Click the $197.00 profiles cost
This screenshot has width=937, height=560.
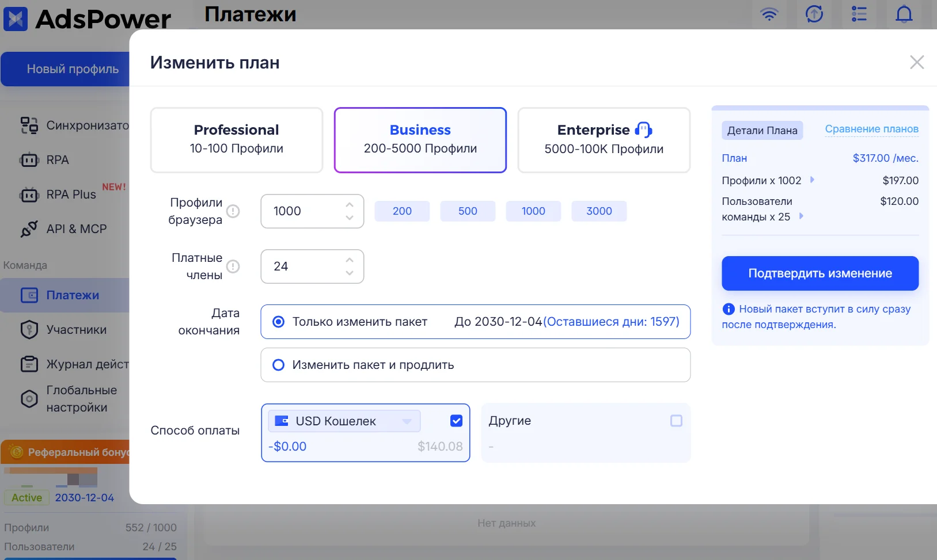(900, 181)
